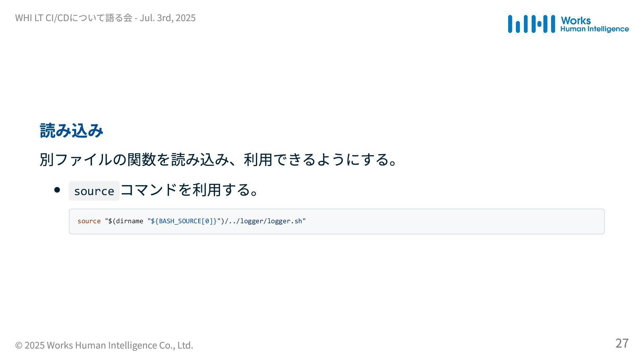Click the source keyword in code block
Image resolution: width=644 pixels, height=362 pixels.
point(89,221)
